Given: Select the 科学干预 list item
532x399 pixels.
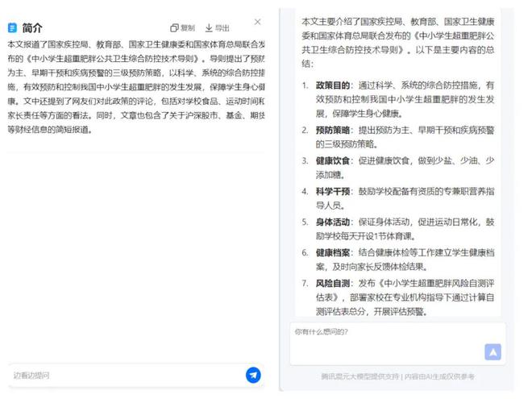Looking at the screenshot, I should pyautogui.click(x=398, y=198).
